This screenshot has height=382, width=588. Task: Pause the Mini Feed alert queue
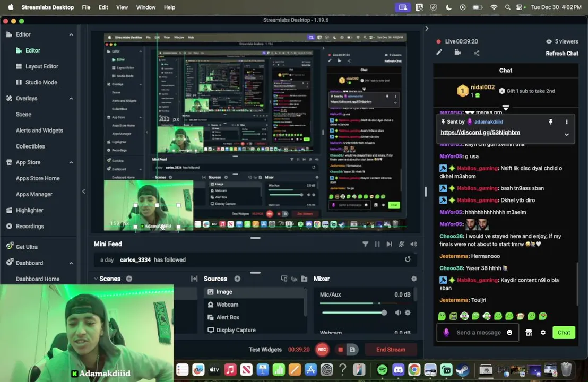click(x=377, y=244)
